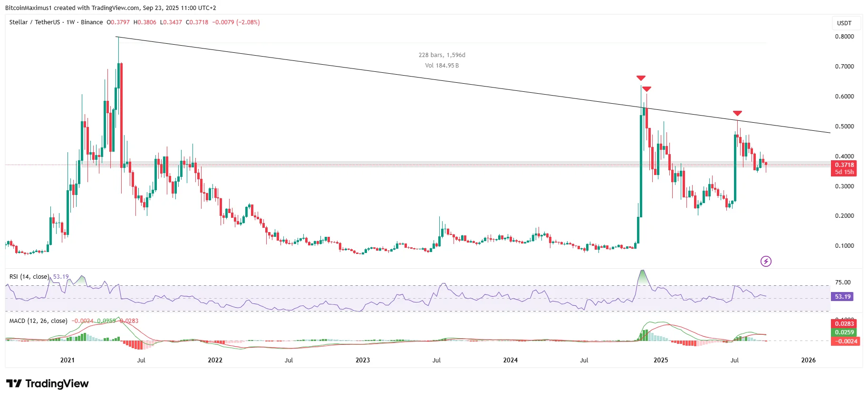Click the '228 bars, 1,596d' measurement text
The width and height of the screenshot is (868, 399).
tap(442, 55)
